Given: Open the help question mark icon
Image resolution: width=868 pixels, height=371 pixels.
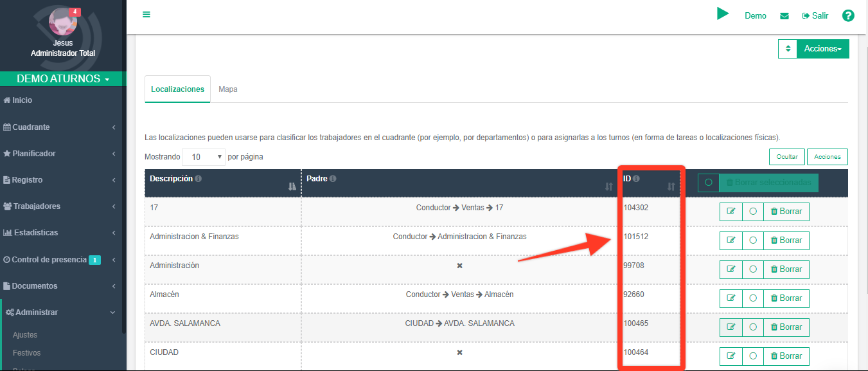Looking at the screenshot, I should pyautogui.click(x=848, y=16).
